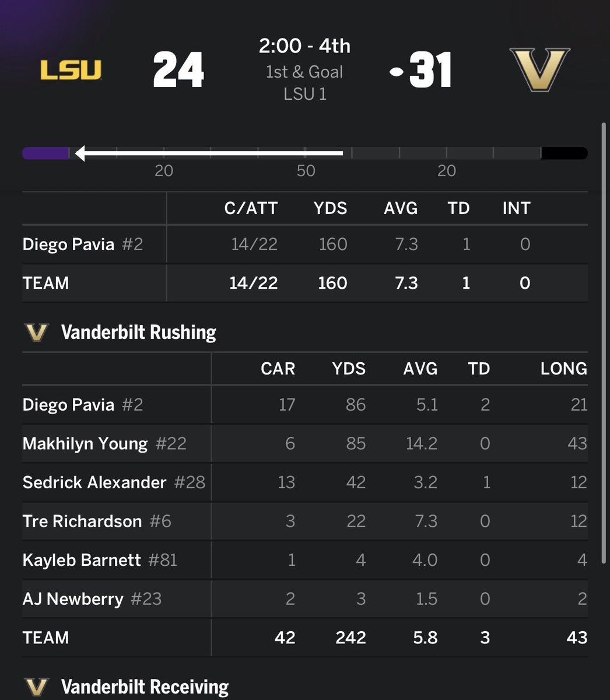Open Diego Pavia passing stats row
Viewport: 610px width, 700px height.
click(x=305, y=244)
